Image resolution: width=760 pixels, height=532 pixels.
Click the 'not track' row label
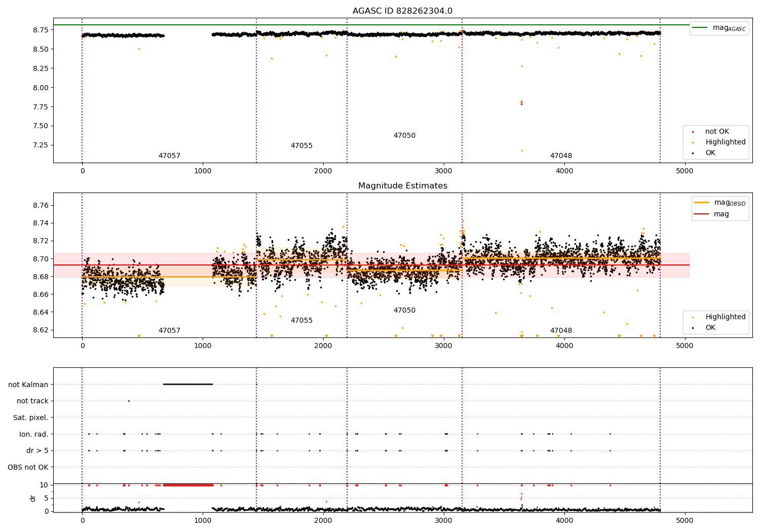[32, 401]
